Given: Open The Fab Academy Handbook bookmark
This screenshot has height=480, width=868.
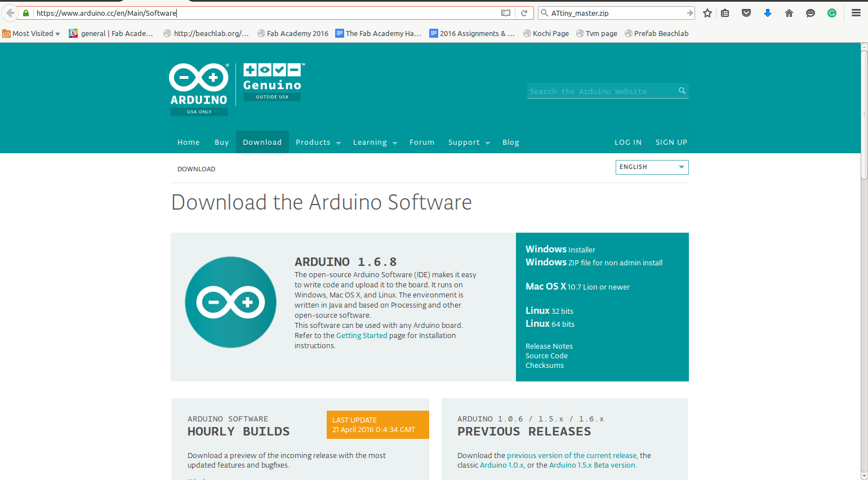Looking at the screenshot, I should pos(379,33).
